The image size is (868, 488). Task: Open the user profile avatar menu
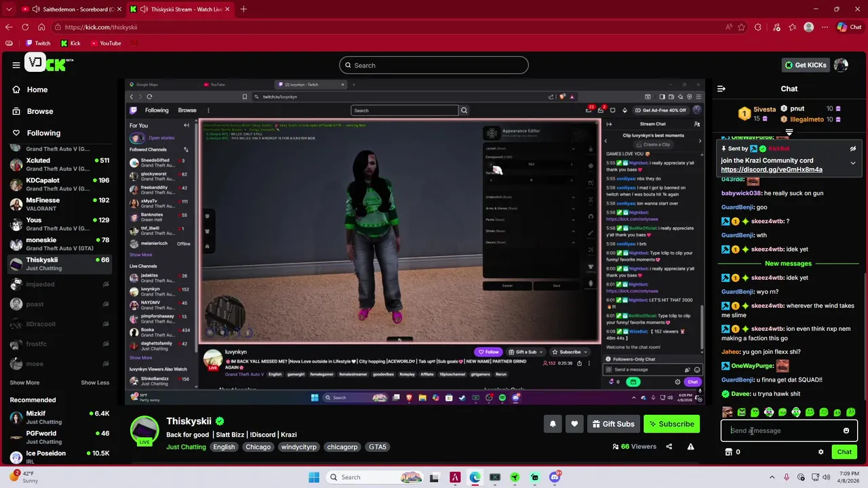(x=841, y=65)
